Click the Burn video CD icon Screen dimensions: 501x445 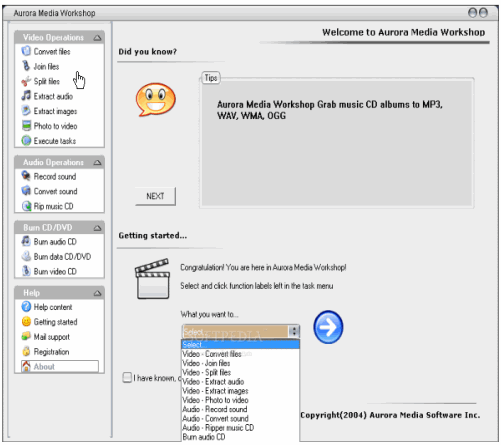click(x=26, y=271)
